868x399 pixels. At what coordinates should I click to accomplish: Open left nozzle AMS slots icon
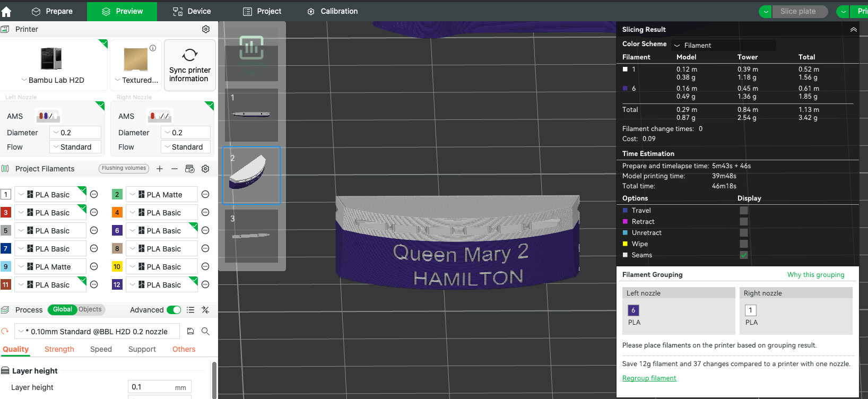pyautogui.click(x=48, y=116)
